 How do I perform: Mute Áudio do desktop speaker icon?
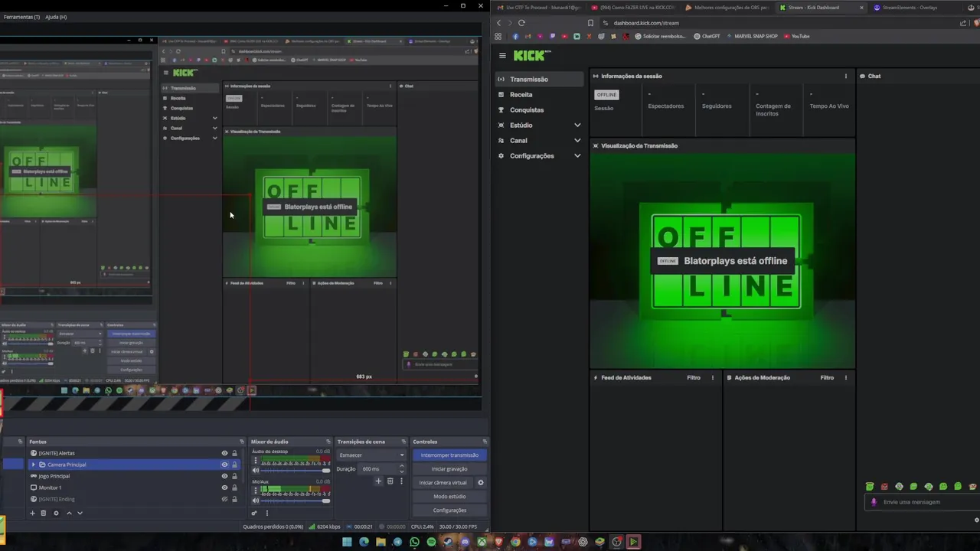tap(256, 471)
